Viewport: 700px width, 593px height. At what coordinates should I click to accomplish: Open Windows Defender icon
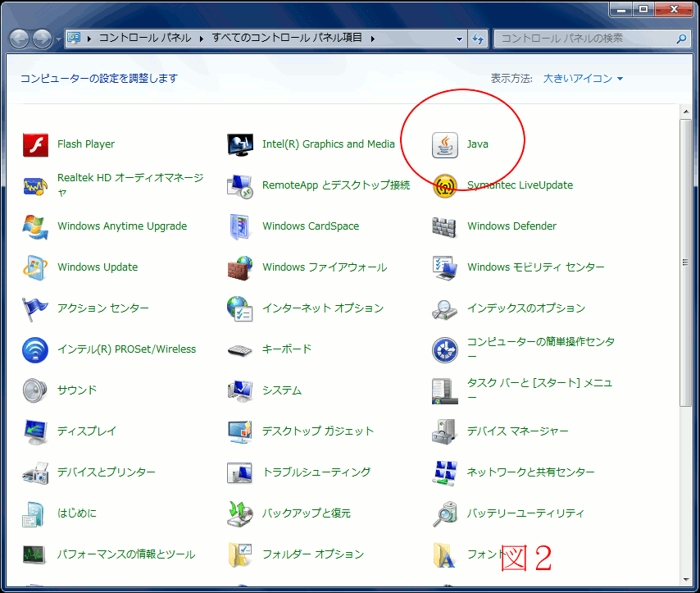(x=445, y=226)
